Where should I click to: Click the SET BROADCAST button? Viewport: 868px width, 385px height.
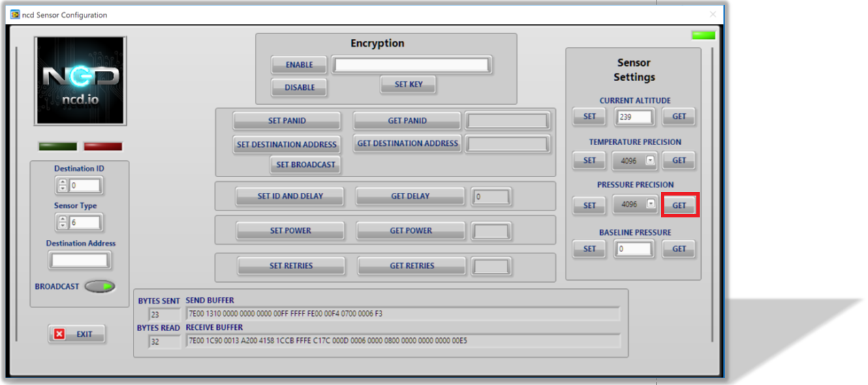[306, 165]
